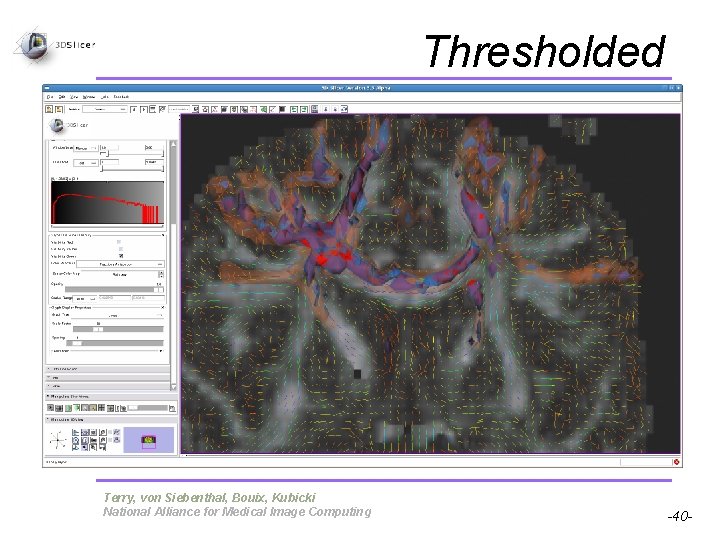
Task: Uncheck the checked visibility checkbox
Action: (x=121, y=255)
